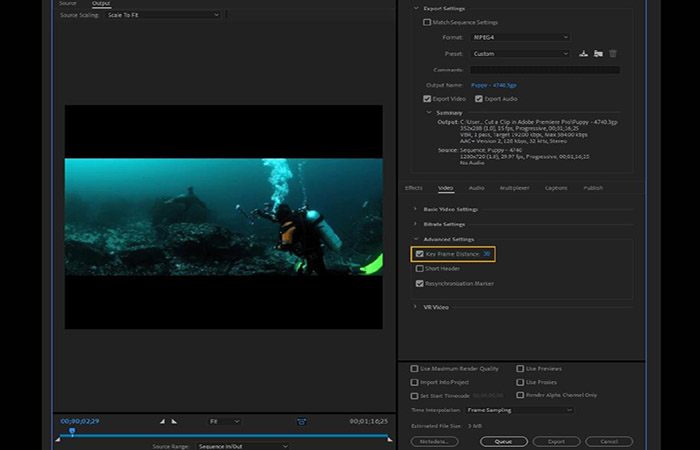Enable Render Alpha Channel Only
The height and width of the screenshot is (450, 700).
point(520,395)
